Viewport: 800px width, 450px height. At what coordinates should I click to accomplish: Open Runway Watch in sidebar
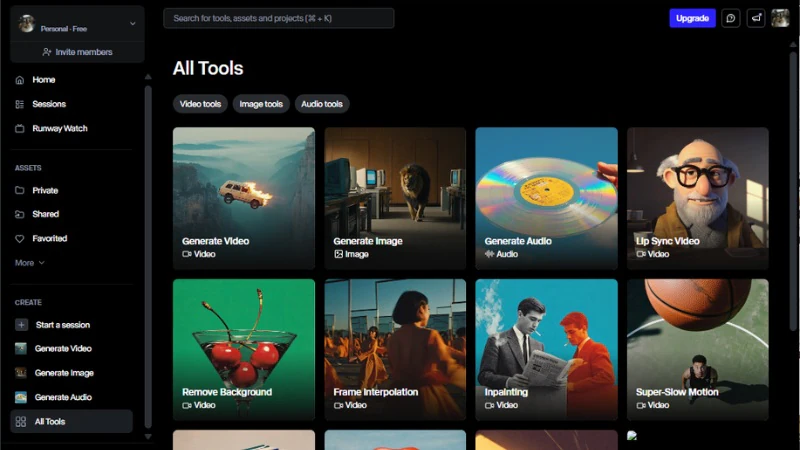click(60, 129)
